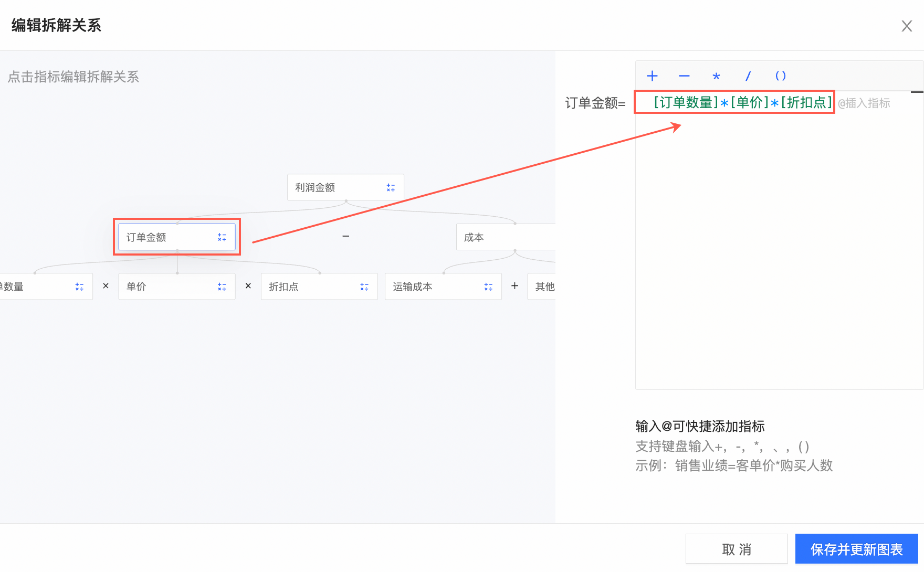Select the 订单金额 node

point(163,237)
